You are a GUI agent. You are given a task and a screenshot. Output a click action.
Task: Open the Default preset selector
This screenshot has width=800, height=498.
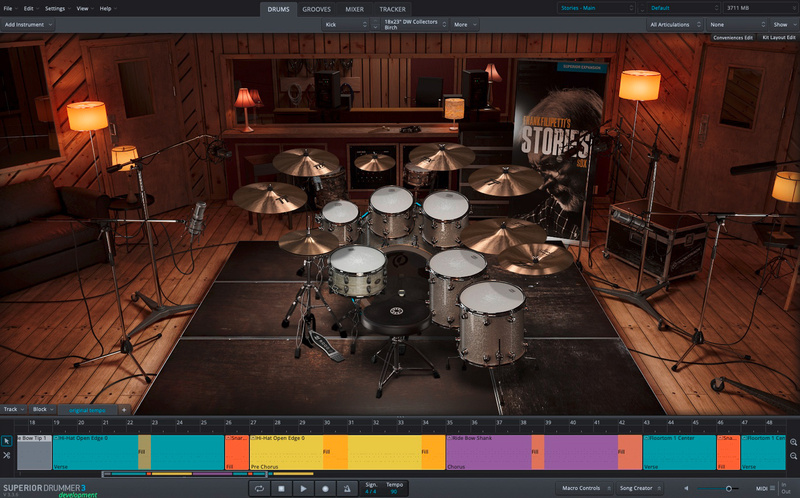pos(684,8)
